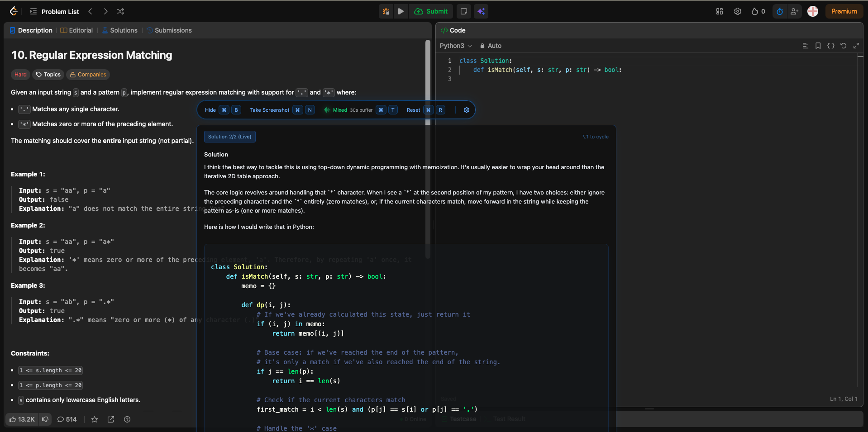Open the Python3 language dropdown
Image resolution: width=868 pixels, height=432 pixels.
[x=455, y=46]
